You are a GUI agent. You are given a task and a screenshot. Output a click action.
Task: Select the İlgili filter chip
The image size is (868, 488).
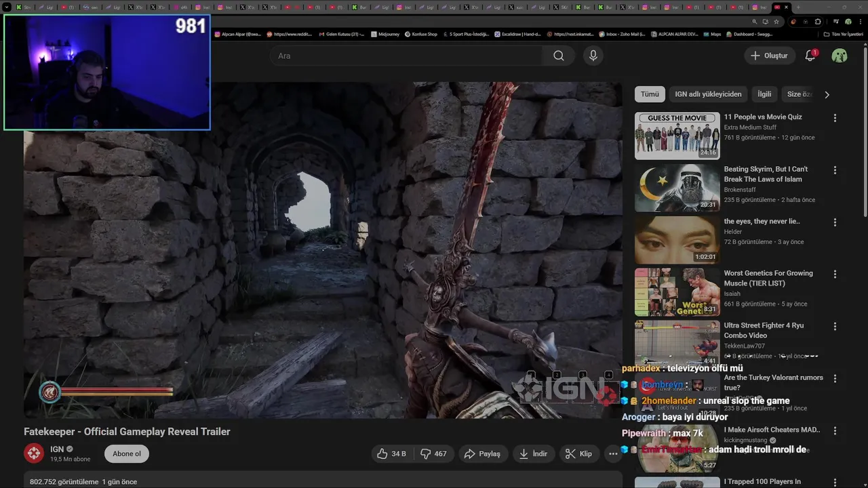(x=764, y=94)
